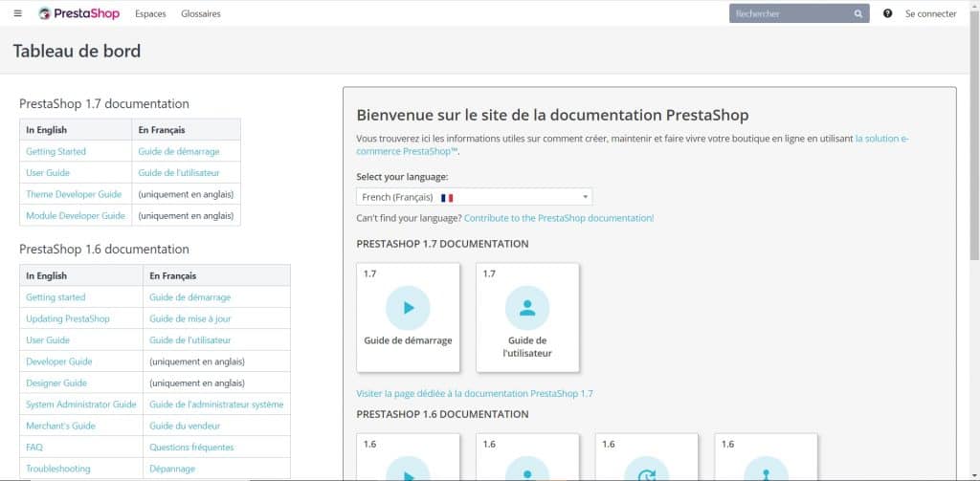This screenshot has width=980, height=481.
Task: Click 'Tableau de bord' heading
Action: pyautogui.click(x=77, y=51)
